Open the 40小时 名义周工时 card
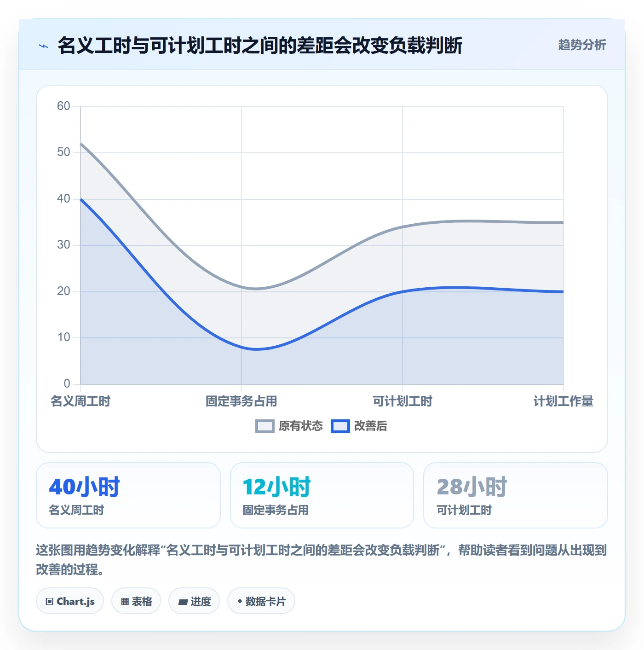 click(128, 495)
